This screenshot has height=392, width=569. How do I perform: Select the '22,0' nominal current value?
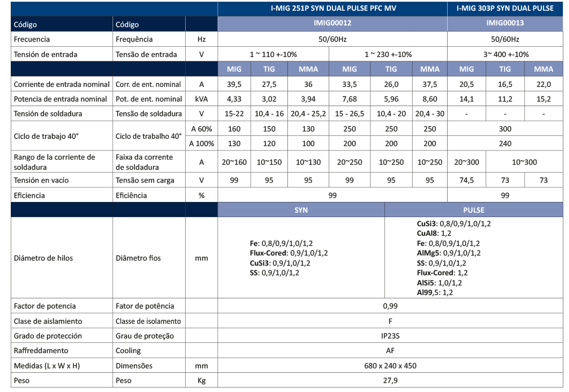(543, 85)
